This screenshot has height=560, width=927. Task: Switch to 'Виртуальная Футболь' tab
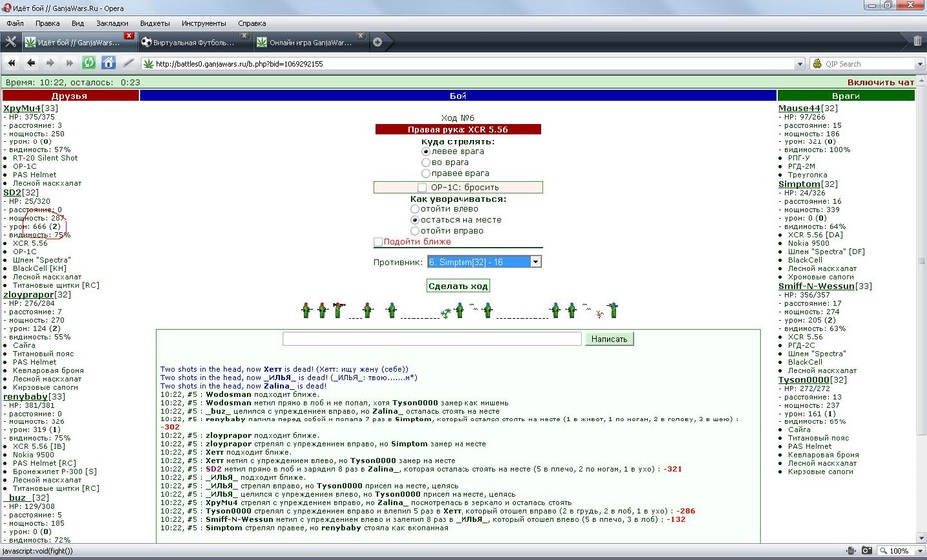click(194, 42)
